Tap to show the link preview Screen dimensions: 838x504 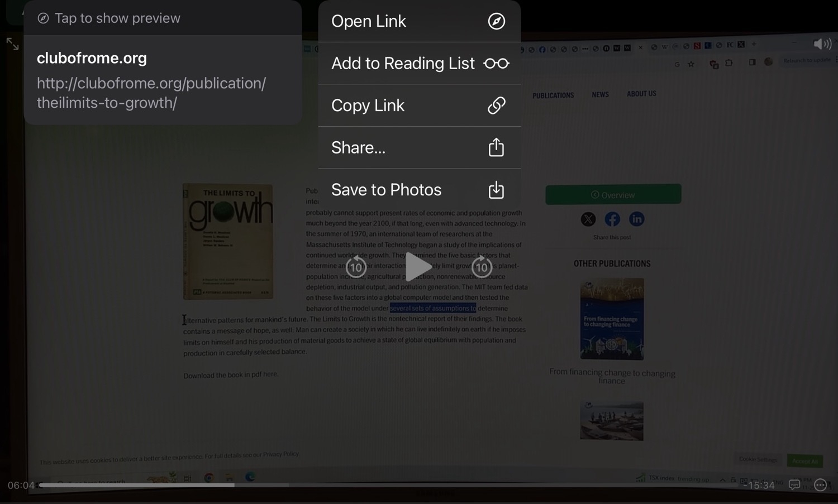point(117,18)
